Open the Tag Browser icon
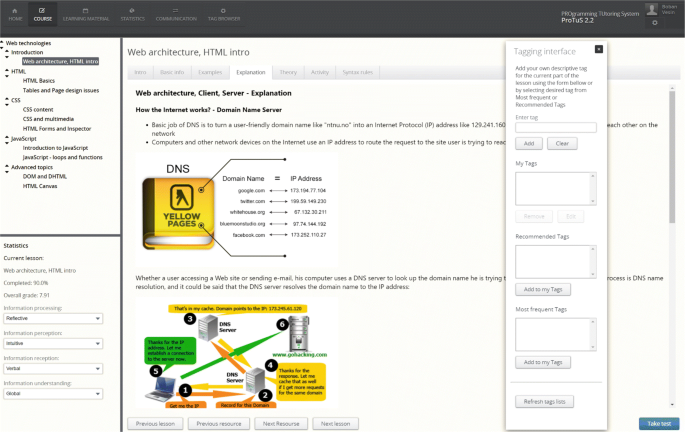 pos(223,13)
